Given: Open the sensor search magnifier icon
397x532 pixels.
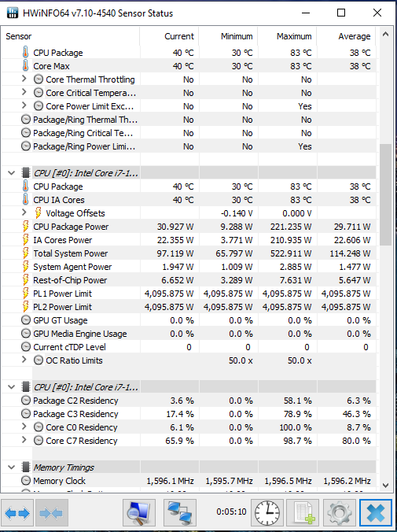Looking at the screenshot, I should [139, 512].
